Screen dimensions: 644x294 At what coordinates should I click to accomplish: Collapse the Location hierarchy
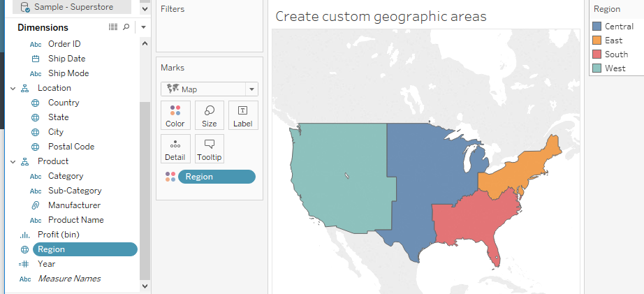(13, 88)
